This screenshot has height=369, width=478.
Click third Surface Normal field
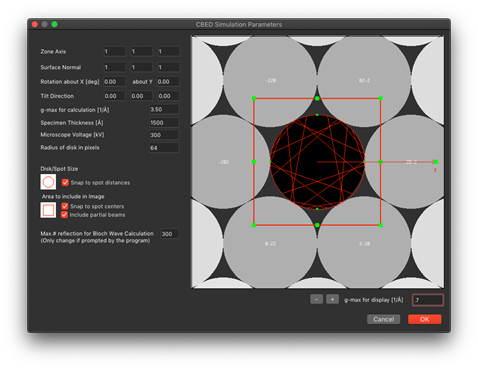169,67
